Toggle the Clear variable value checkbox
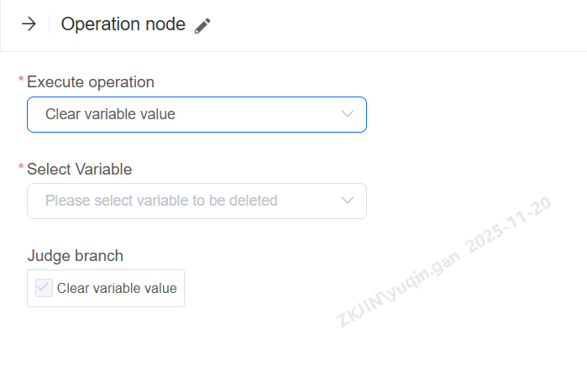This screenshot has width=587, height=392. (x=44, y=288)
